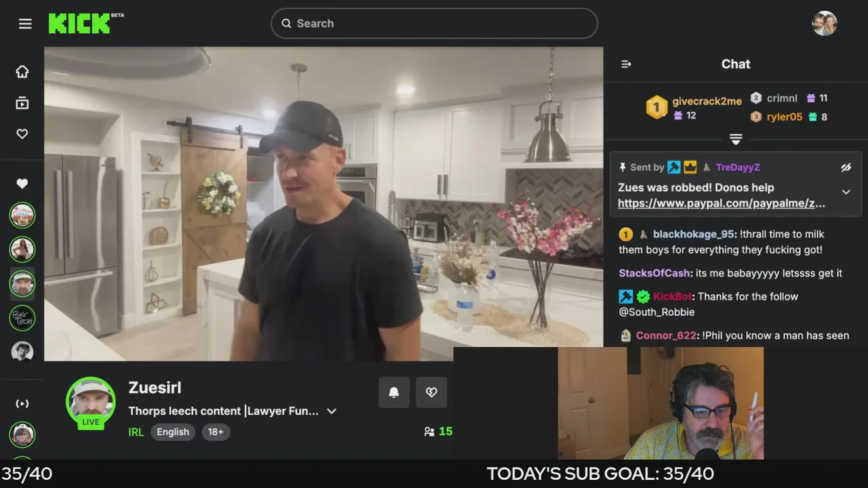Hide the pinned message with eye-slash icon
The width and height of the screenshot is (868, 488).
[846, 167]
